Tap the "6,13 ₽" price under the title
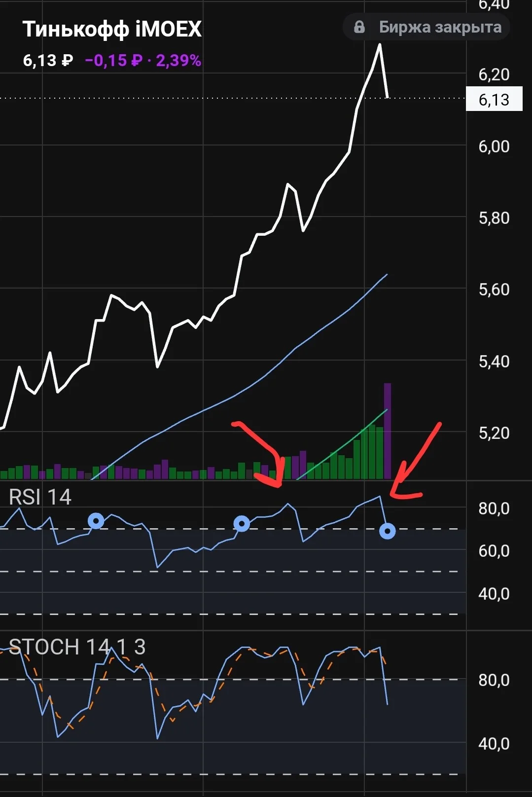532x797 pixels. (x=48, y=61)
